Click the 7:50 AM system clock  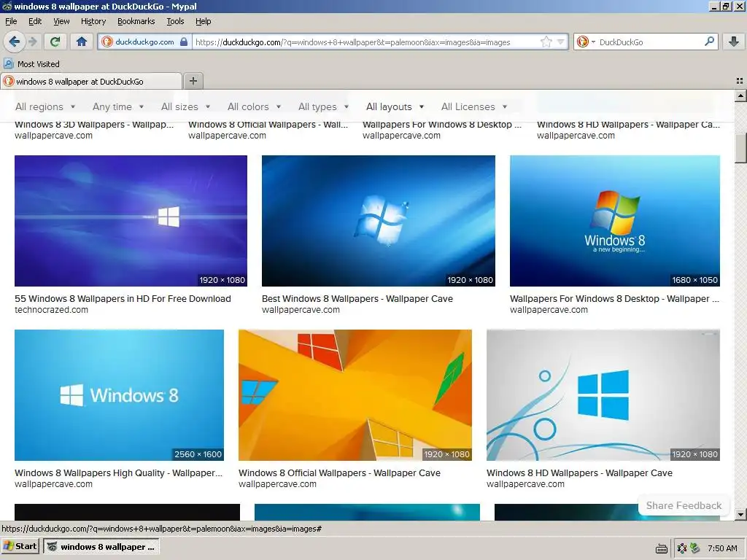[x=722, y=548]
